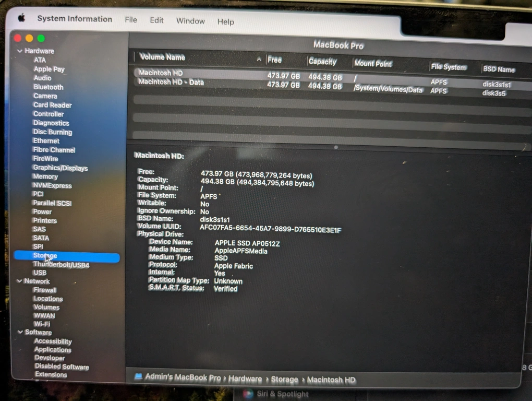Select Fibre Channel in the sidebar
The image size is (532, 401).
tap(54, 150)
